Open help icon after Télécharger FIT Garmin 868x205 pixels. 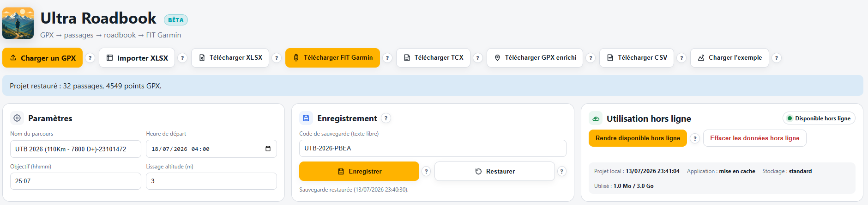click(387, 58)
